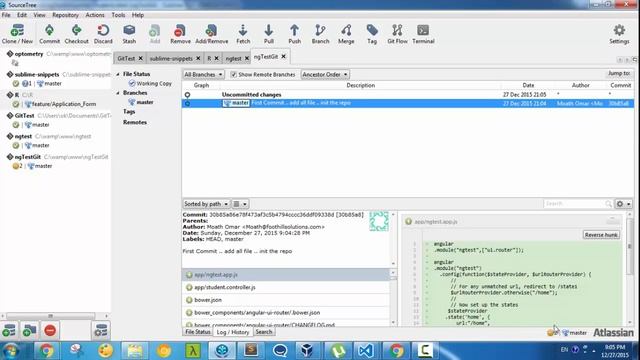Open Settings from the toolbar
Image resolution: width=640 pixels, height=360 pixels.
[619, 34]
